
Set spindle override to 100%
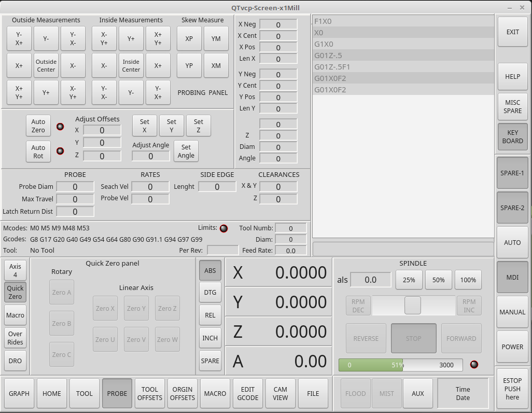[x=468, y=280]
